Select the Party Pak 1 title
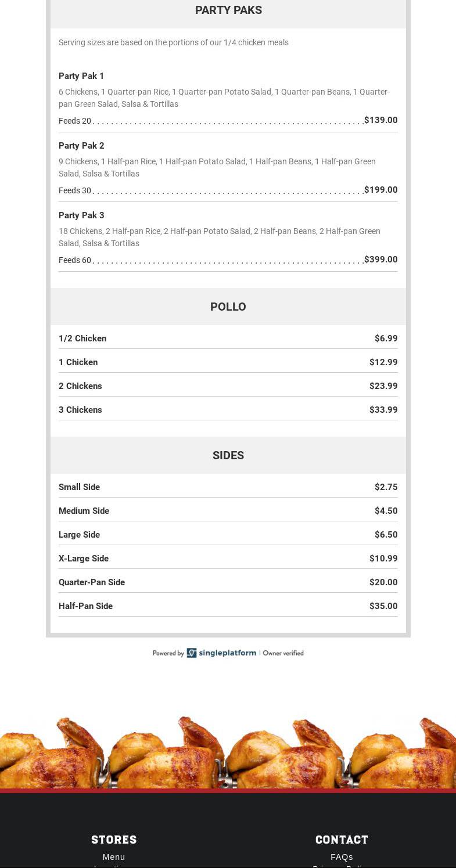The height and width of the screenshot is (868, 456). click(81, 76)
